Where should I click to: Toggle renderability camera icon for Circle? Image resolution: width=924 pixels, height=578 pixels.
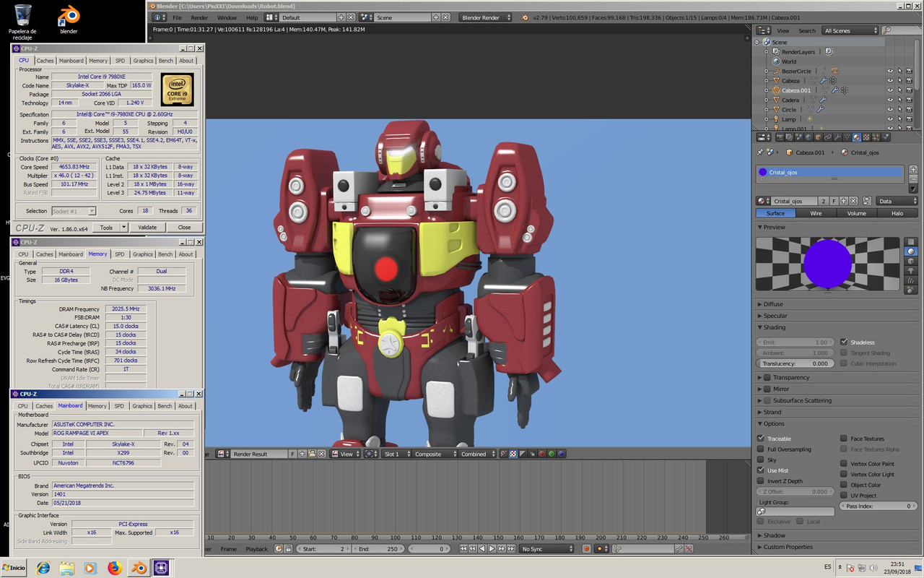coord(909,110)
